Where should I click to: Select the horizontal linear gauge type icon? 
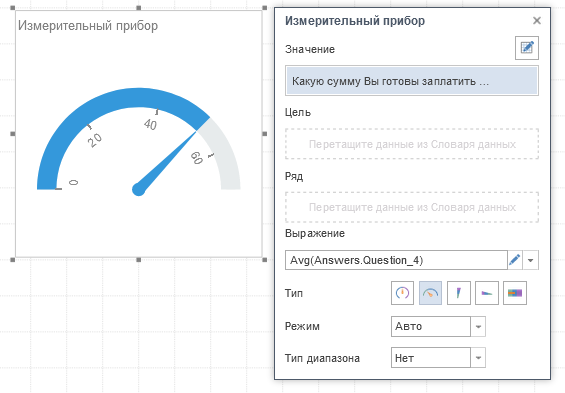487,293
